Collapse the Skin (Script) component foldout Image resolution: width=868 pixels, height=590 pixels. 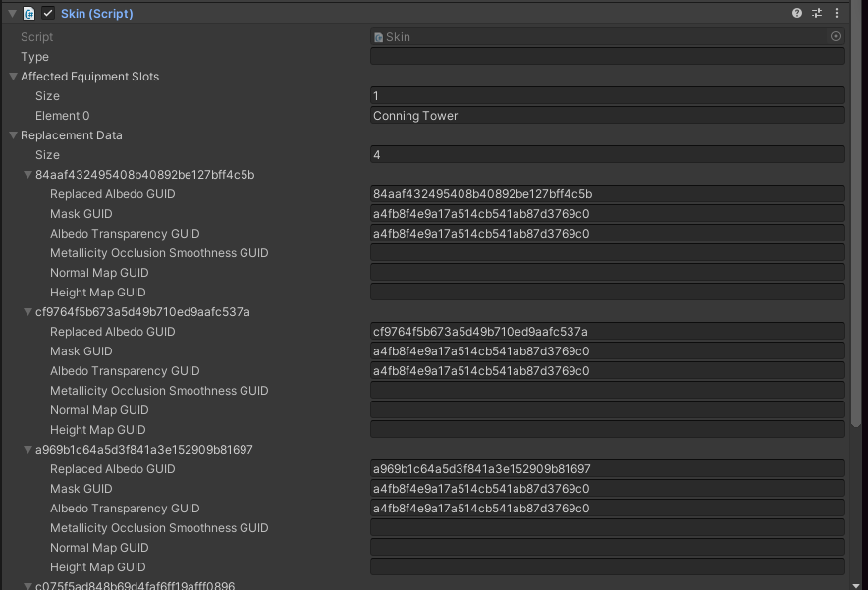point(13,14)
